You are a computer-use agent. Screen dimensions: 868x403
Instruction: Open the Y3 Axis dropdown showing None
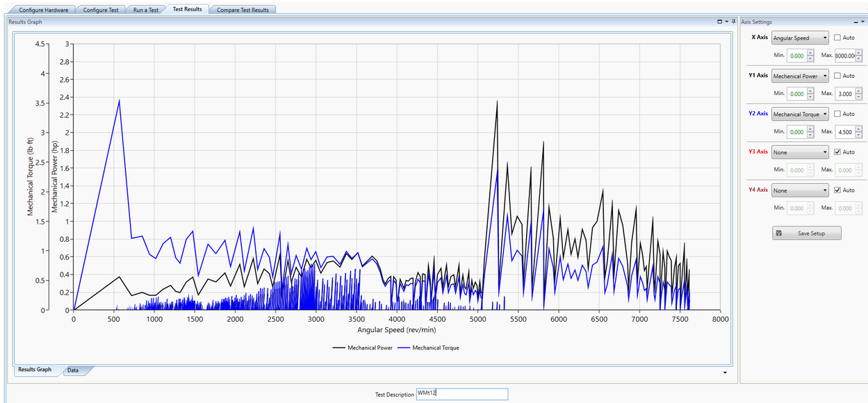800,151
